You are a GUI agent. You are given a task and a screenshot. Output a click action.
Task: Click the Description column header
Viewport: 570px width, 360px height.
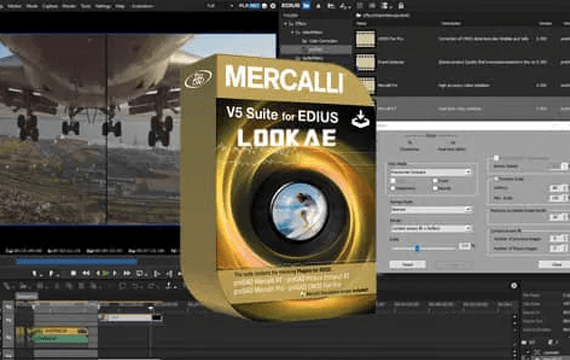pyautogui.click(x=451, y=24)
